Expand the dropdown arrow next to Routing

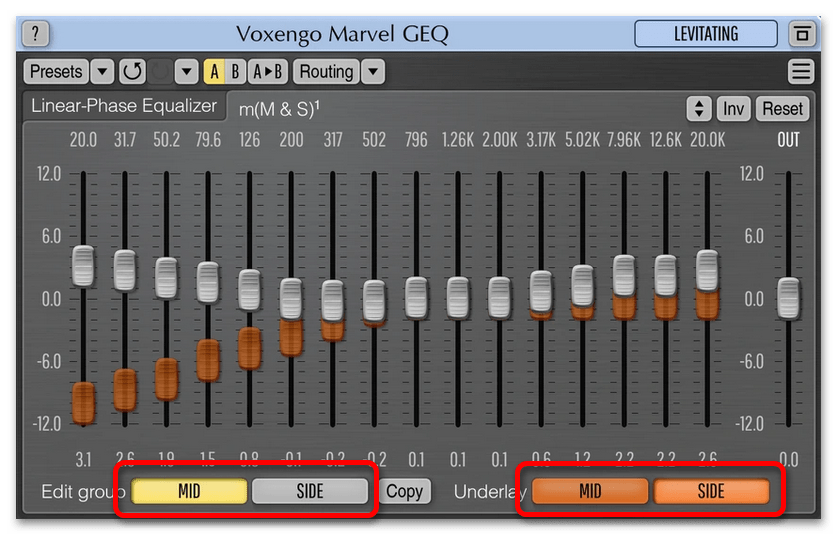pos(372,72)
